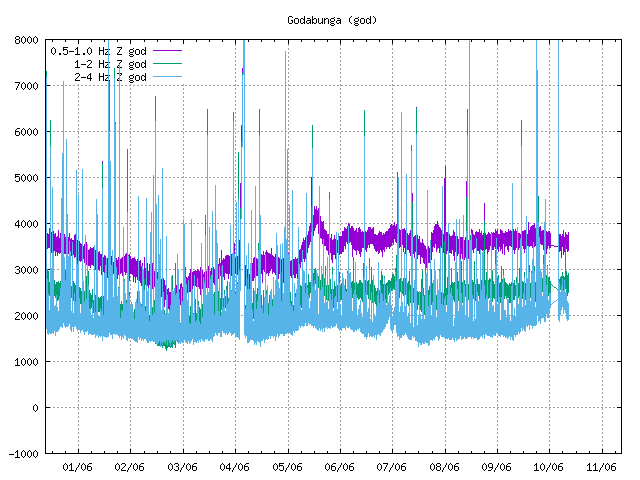
Task: Select the 2-4 Hz Z god legend label
Action: click(x=110, y=77)
